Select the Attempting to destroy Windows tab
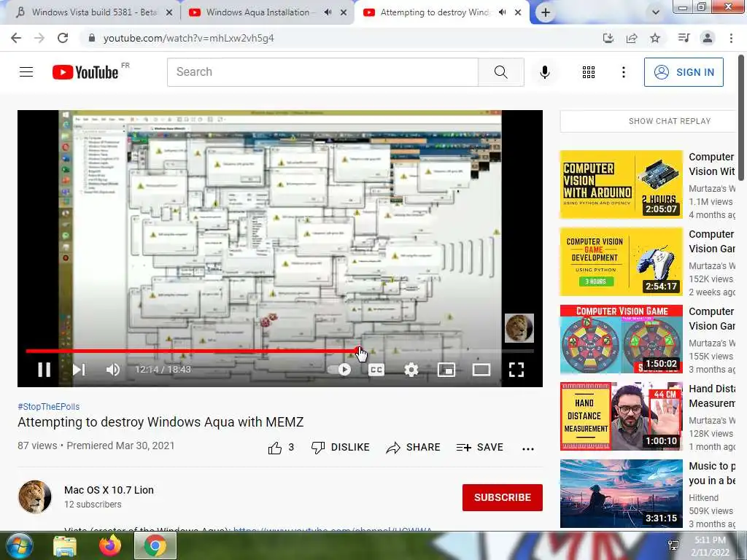This screenshot has width=747, height=560. (x=435, y=12)
